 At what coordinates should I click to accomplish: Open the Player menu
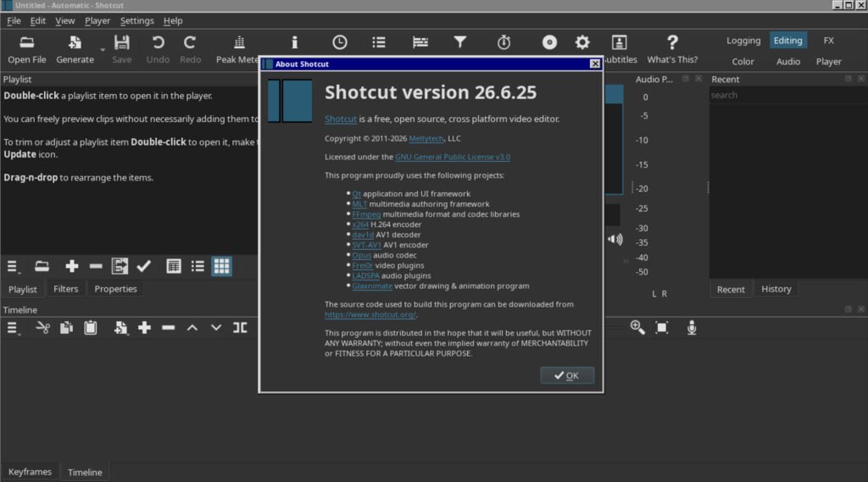pyautogui.click(x=97, y=21)
